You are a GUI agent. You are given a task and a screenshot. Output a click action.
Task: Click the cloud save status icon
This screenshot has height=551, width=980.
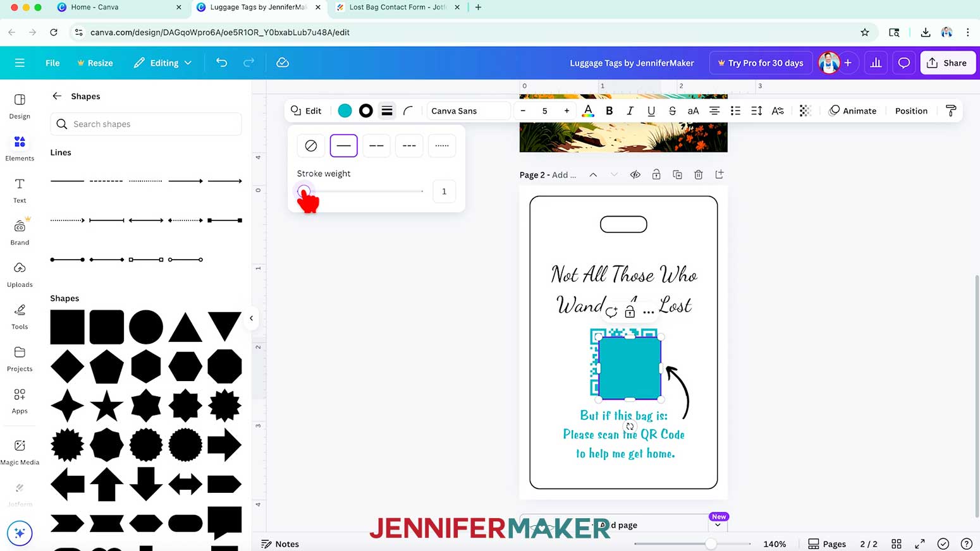(283, 63)
